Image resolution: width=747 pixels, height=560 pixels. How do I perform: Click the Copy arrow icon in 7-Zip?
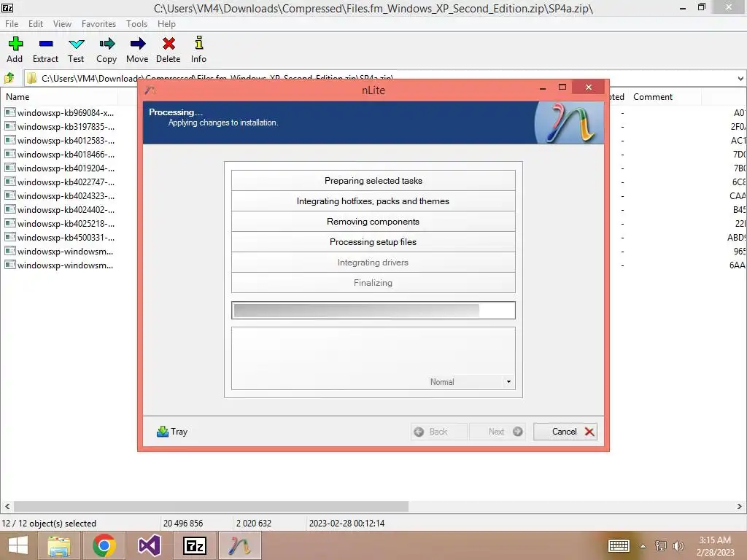(107, 44)
